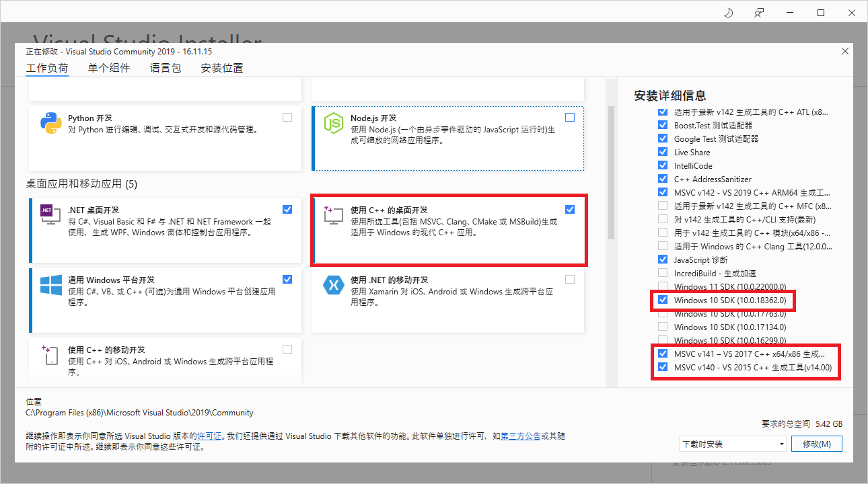Switch to the 单个组件 tab
Viewport: 868px width, 484px height.
[x=109, y=68]
